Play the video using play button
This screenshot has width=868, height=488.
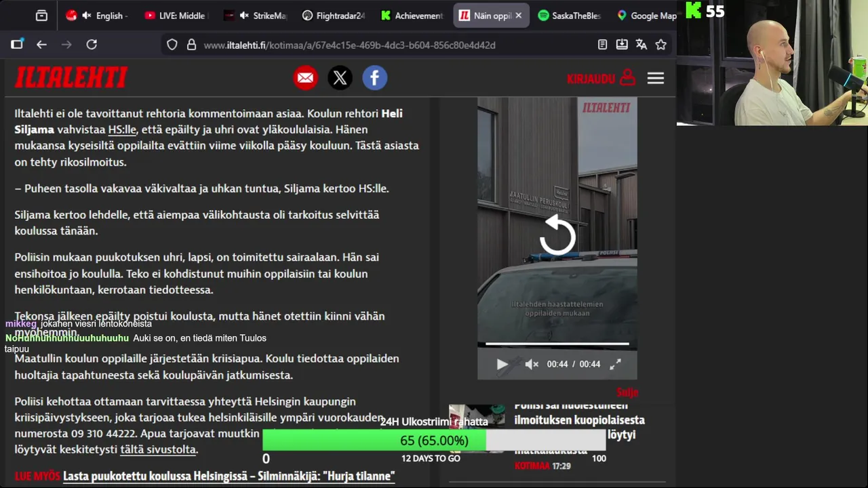[x=502, y=364]
